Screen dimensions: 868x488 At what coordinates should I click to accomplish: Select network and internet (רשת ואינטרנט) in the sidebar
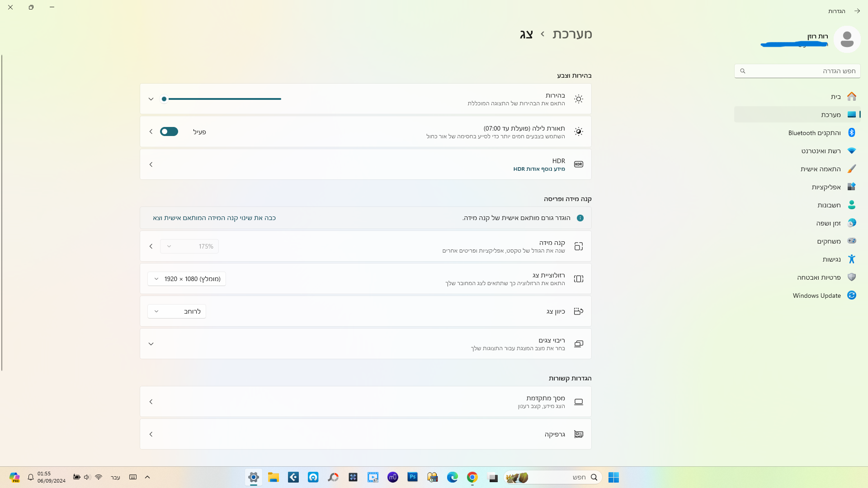pos(821,151)
